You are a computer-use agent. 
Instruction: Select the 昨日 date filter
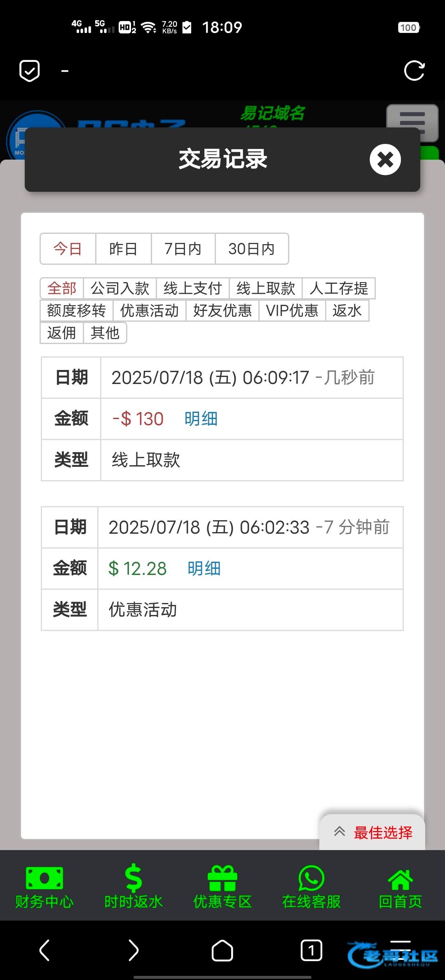click(x=123, y=249)
